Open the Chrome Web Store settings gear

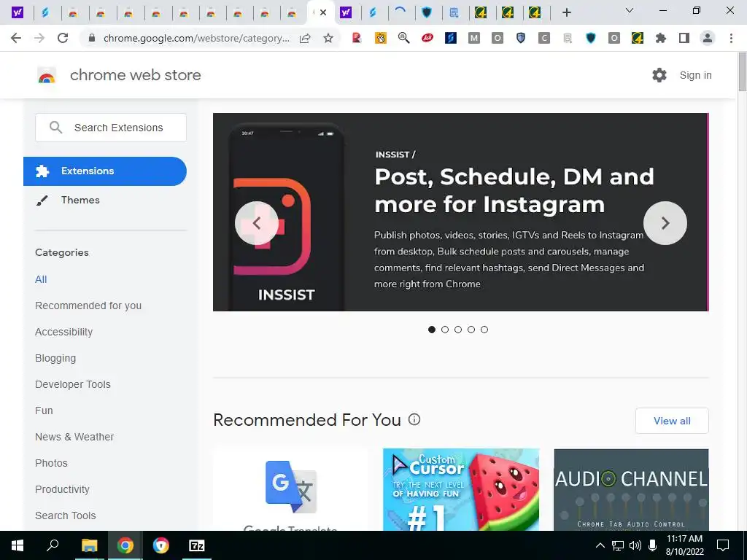coord(659,75)
